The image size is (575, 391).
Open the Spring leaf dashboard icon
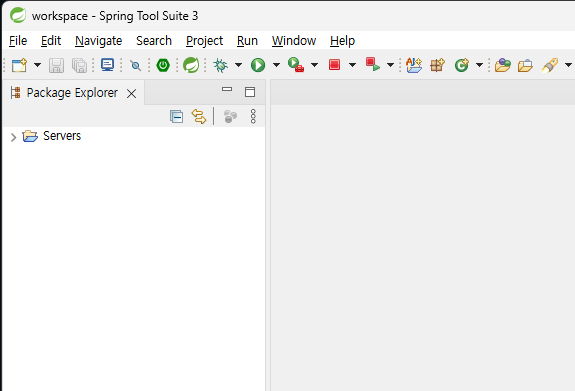pos(191,65)
